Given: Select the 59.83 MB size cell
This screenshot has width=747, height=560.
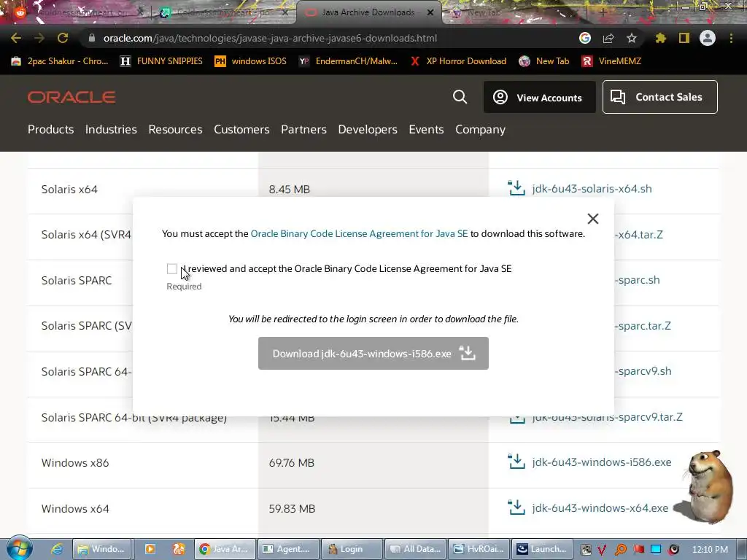Looking at the screenshot, I should coord(292,508).
